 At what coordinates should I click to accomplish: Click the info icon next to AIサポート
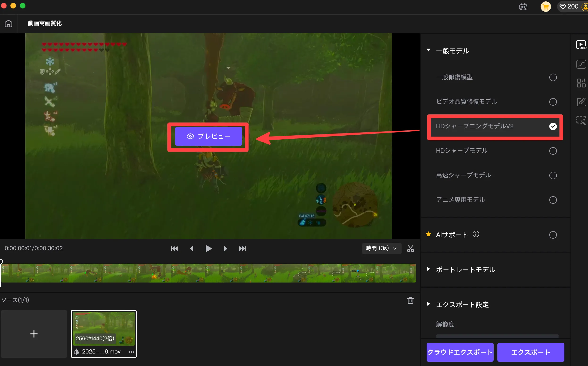[x=476, y=234]
